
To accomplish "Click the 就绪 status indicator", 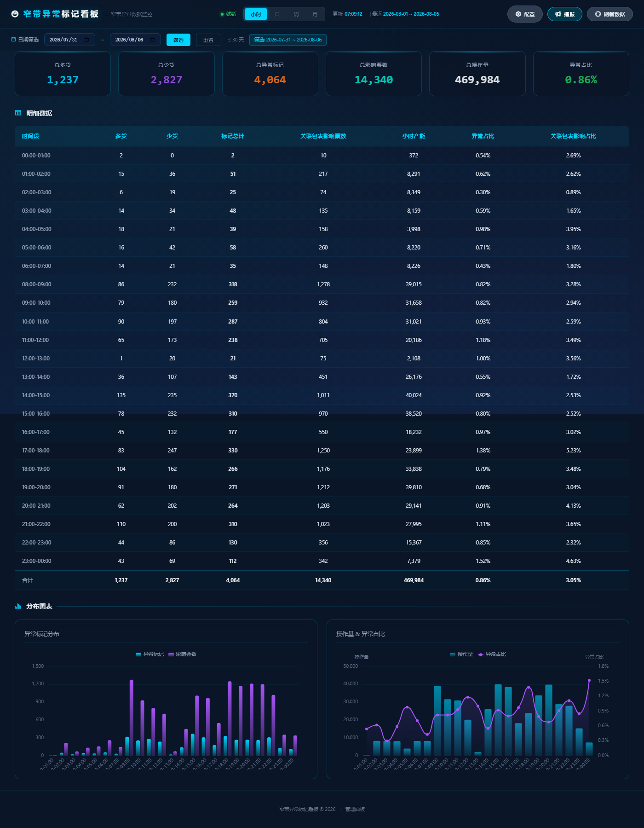I will click(228, 14).
